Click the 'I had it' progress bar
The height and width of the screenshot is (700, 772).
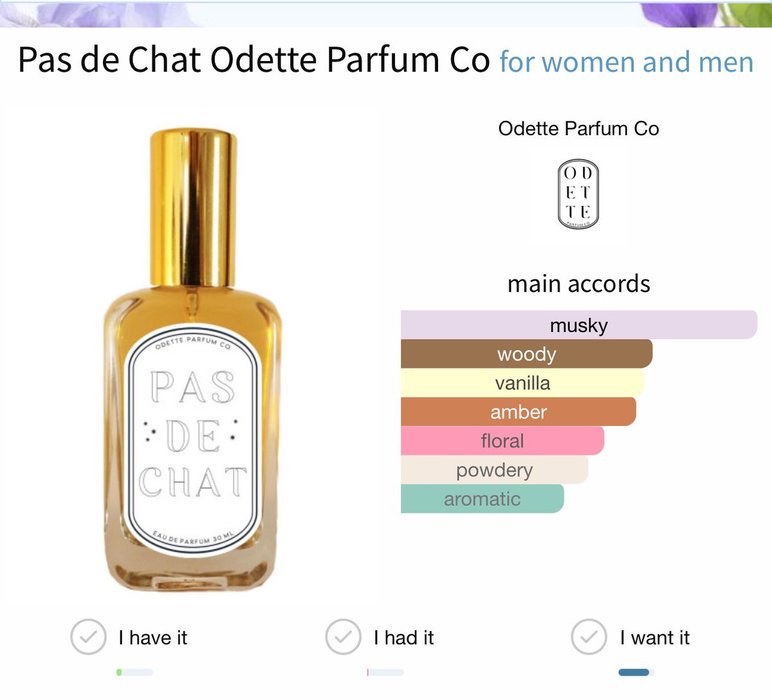(x=385, y=672)
